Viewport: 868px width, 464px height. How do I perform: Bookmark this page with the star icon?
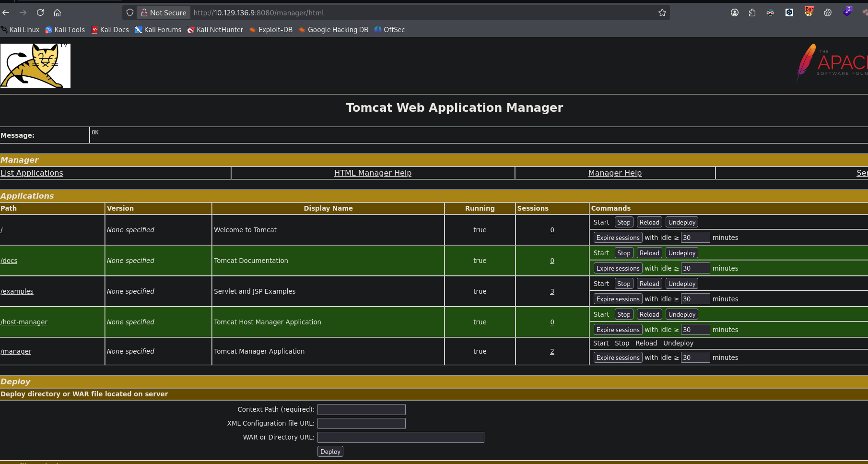(x=662, y=12)
